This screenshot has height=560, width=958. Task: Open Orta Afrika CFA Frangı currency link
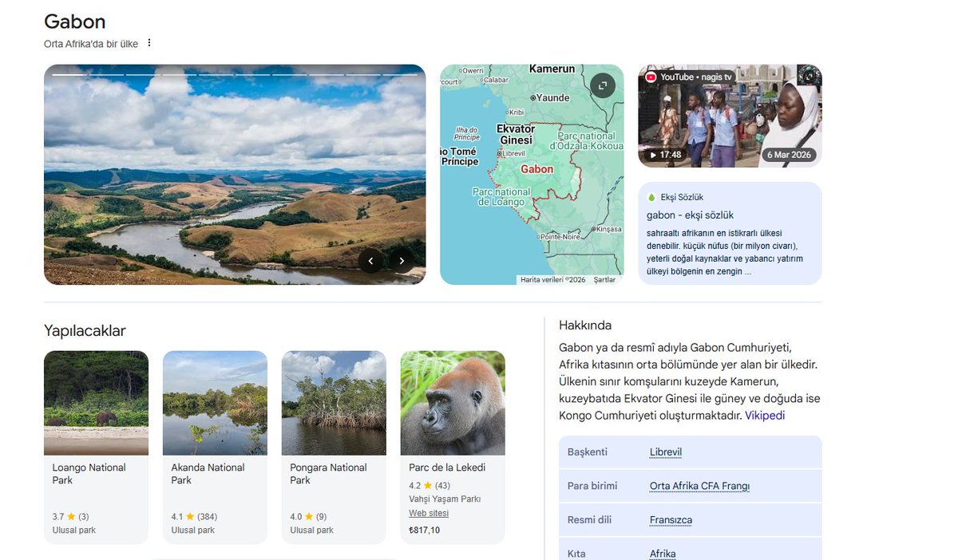699,486
